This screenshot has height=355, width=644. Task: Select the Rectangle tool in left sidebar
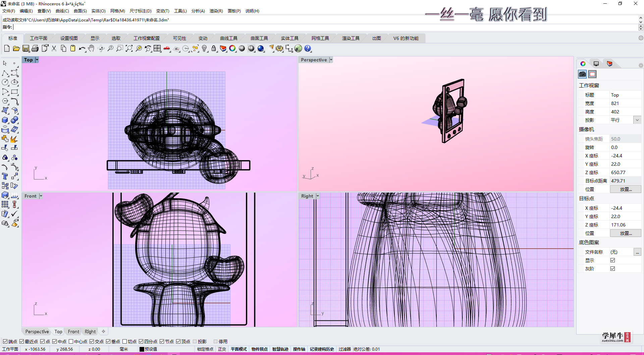14,92
